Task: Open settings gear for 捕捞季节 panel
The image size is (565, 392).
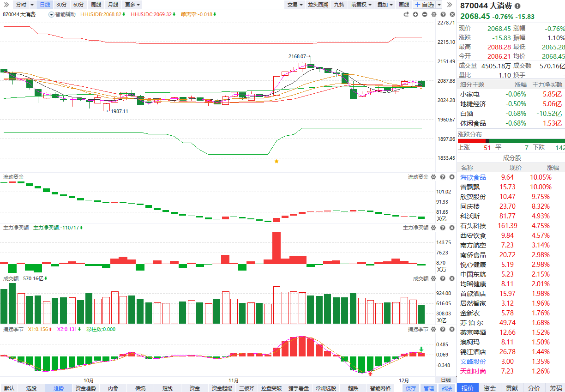Action: [x=433, y=329]
